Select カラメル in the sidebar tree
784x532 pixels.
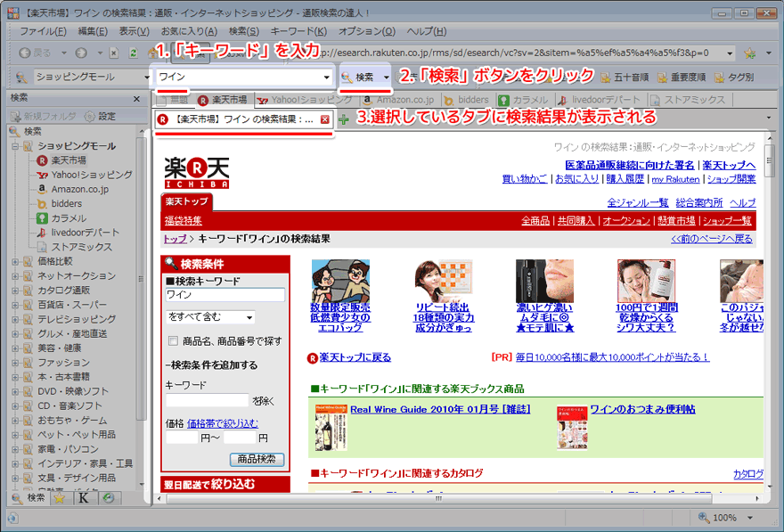pos(69,218)
